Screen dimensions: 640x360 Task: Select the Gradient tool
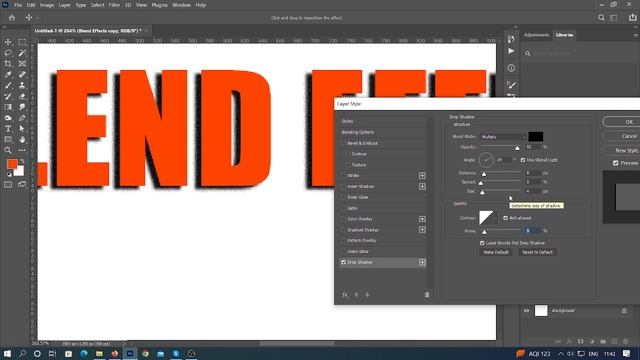pyautogui.click(x=8, y=107)
